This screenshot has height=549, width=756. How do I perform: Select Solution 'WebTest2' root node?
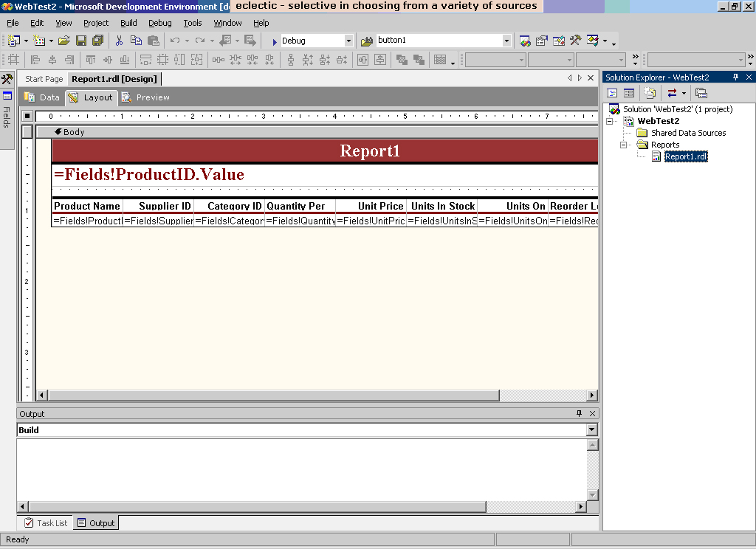[x=678, y=109]
